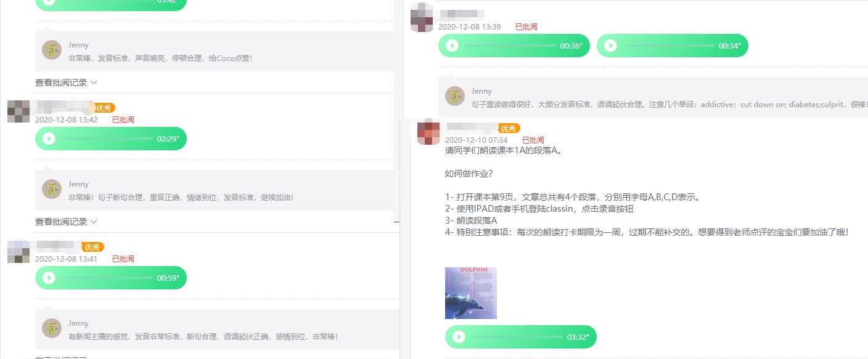
Task: Play the 03:32 audio recording
Action: click(459, 337)
